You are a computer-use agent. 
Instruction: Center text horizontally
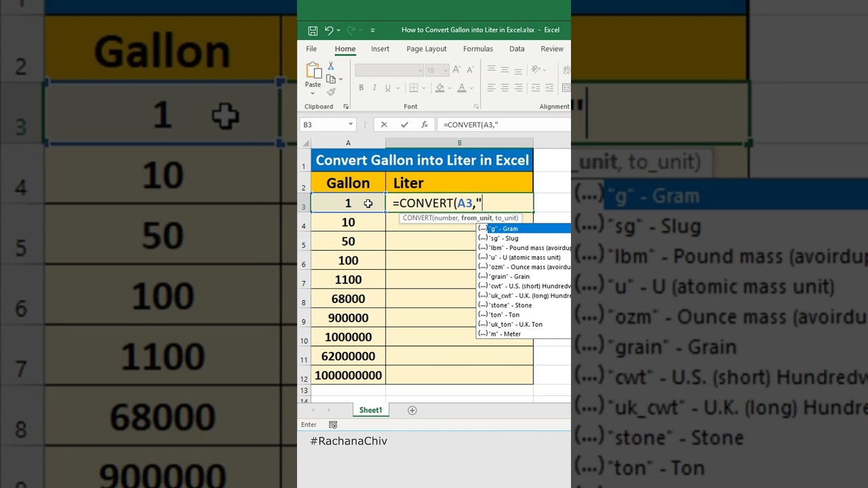coord(505,87)
